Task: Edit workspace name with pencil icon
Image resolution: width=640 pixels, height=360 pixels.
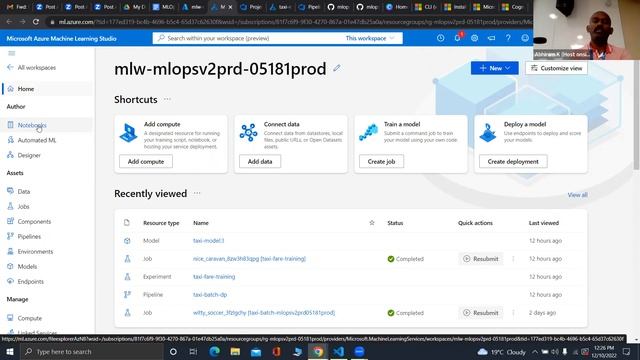Action: (337, 68)
